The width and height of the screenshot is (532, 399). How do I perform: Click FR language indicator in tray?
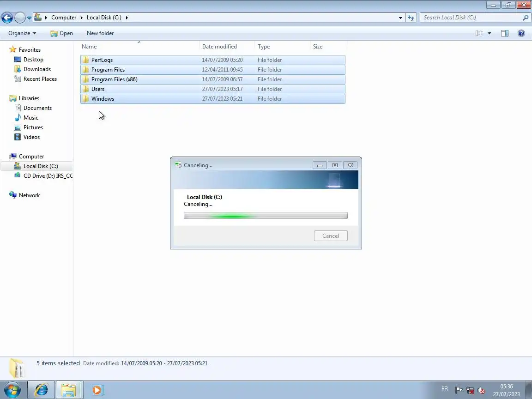coord(444,389)
